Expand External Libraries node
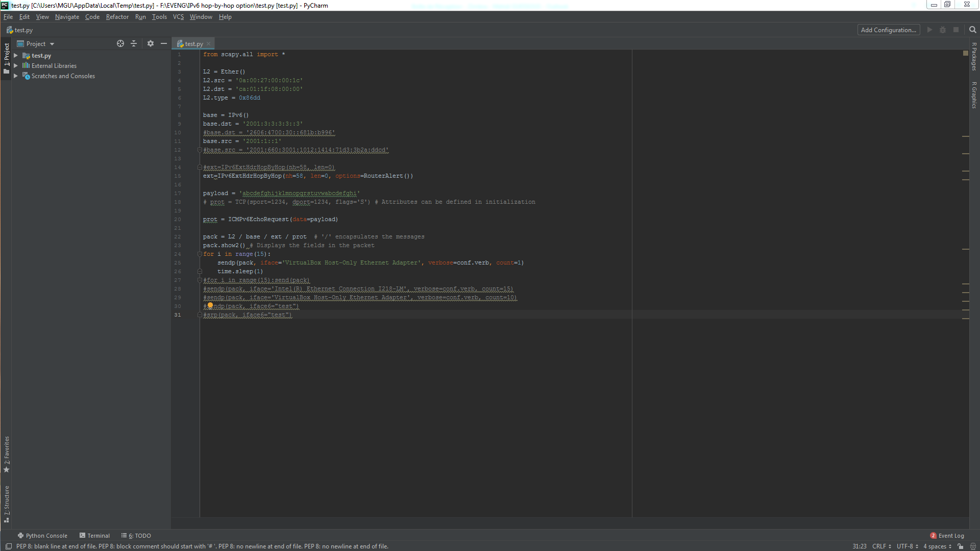980x551 pixels. [x=16, y=66]
